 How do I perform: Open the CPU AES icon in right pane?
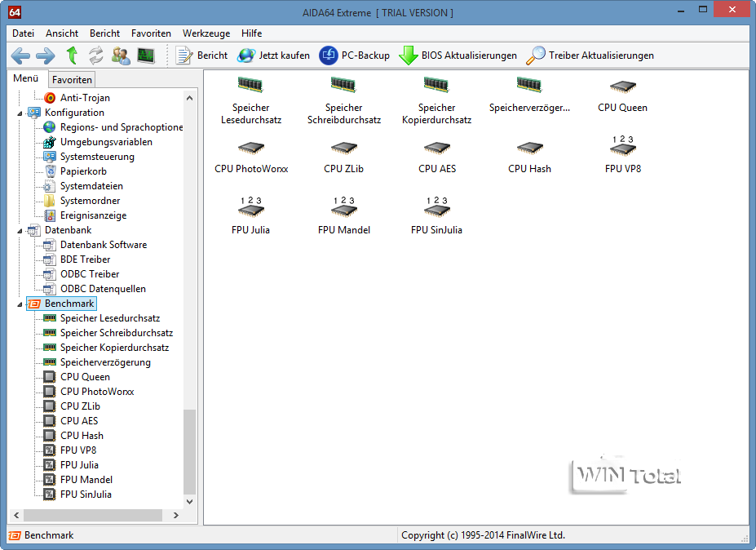437,147
